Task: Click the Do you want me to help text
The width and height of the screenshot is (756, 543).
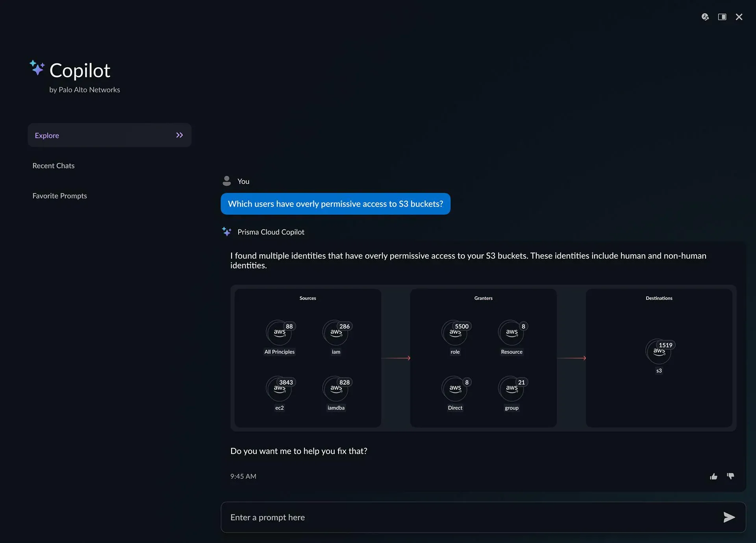Action: 299,451
